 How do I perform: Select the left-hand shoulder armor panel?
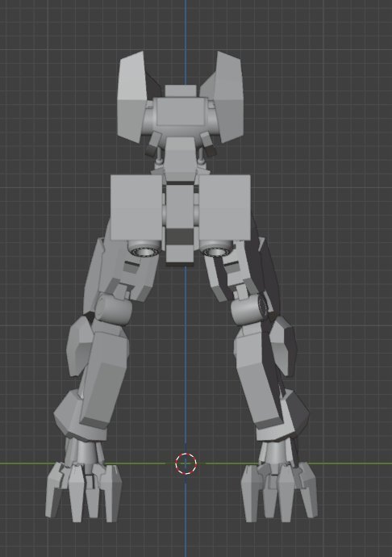point(132,97)
